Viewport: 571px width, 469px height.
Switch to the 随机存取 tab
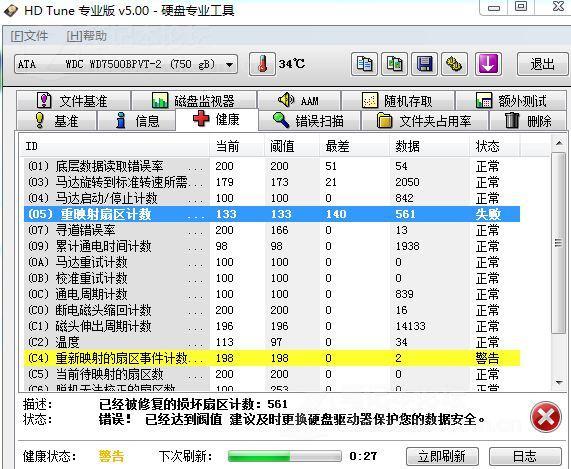coord(398,100)
